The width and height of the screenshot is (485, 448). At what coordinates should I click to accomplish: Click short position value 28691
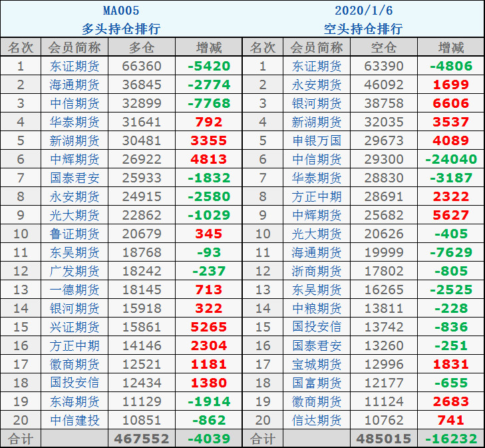click(384, 196)
